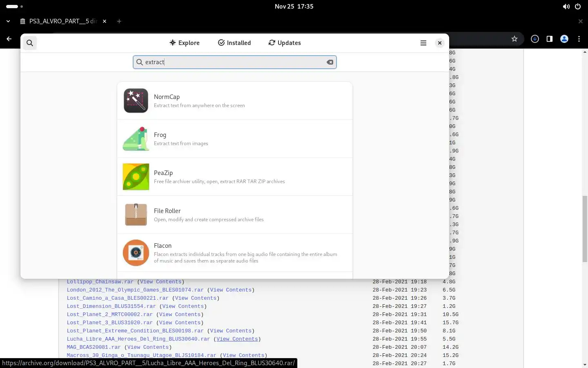Open Lucha_Libre_AAA_Heroes_Del_Ring rar link
The image size is (588, 368).
[x=138, y=339]
